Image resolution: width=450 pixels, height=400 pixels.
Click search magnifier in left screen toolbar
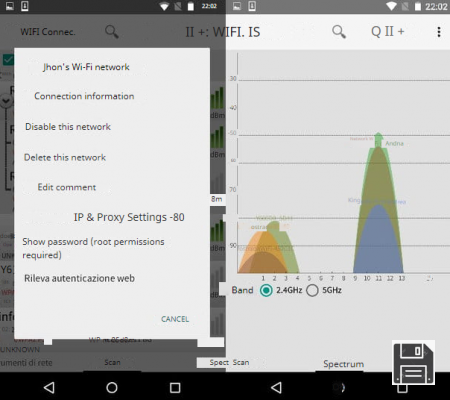112,32
